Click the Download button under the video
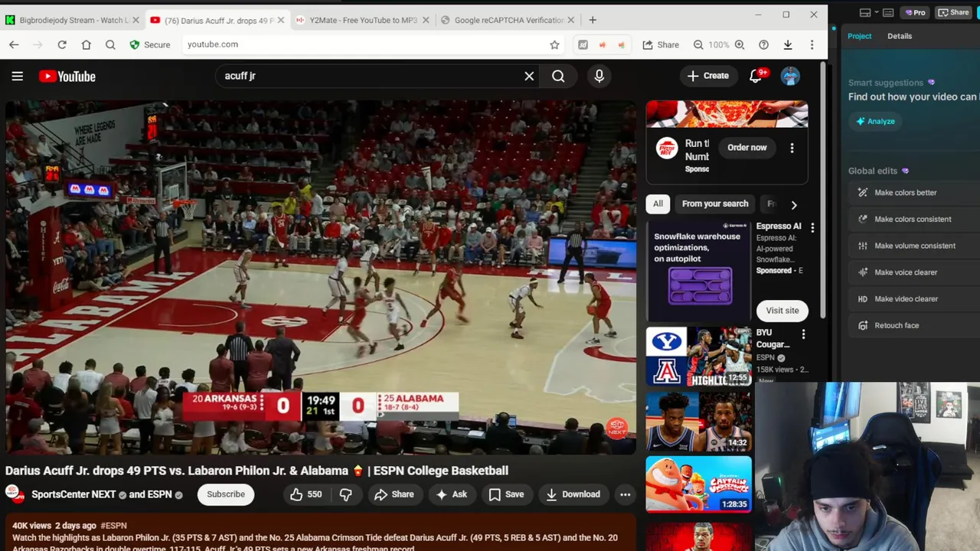Viewport: 980px width, 551px height. (573, 494)
